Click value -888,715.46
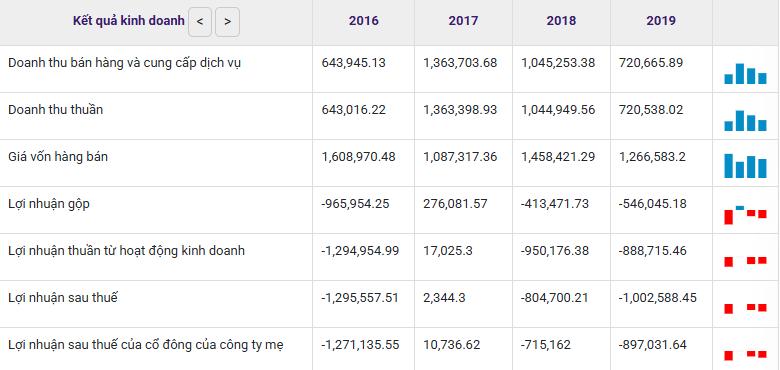 tap(653, 251)
